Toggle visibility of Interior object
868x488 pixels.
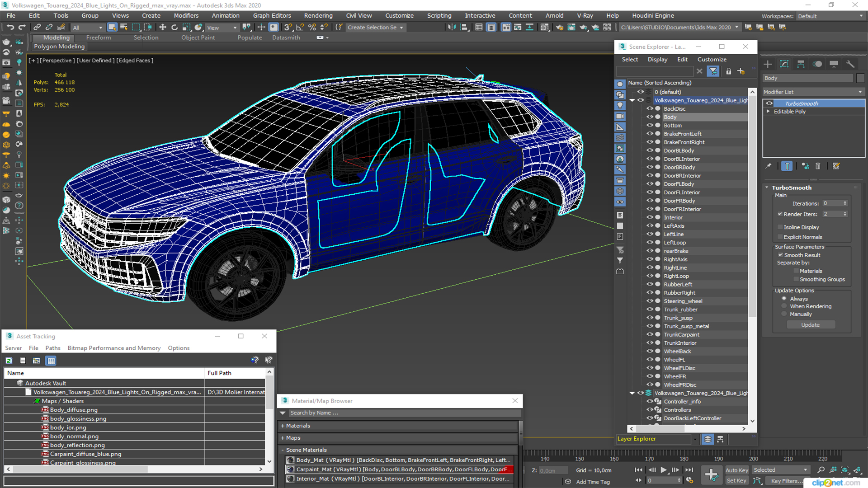(650, 217)
